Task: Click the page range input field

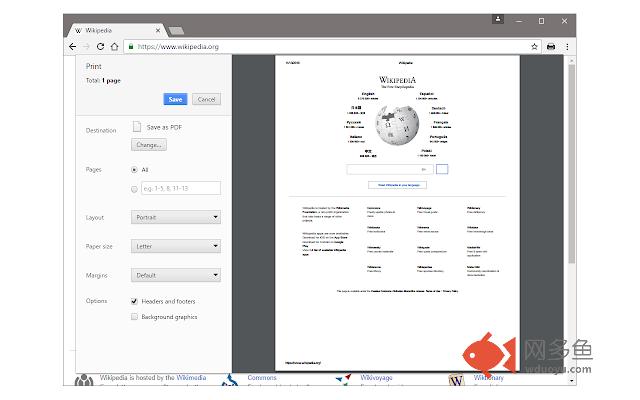Action: (x=181, y=188)
